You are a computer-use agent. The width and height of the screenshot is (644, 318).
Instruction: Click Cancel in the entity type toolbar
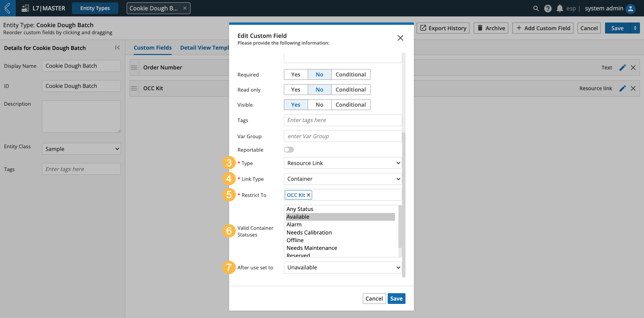point(589,28)
